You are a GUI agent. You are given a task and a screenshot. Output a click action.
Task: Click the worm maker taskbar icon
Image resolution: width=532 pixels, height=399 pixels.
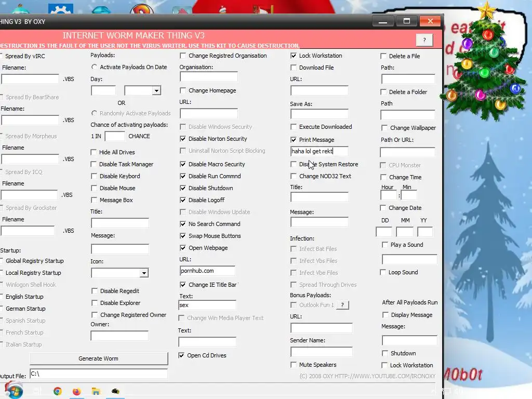(115, 391)
